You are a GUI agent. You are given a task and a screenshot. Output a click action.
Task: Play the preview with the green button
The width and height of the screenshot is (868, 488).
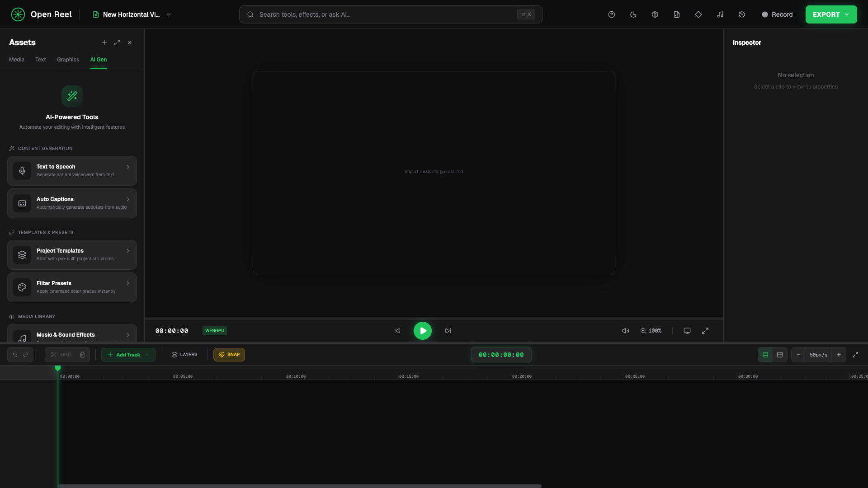coord(423,331)
